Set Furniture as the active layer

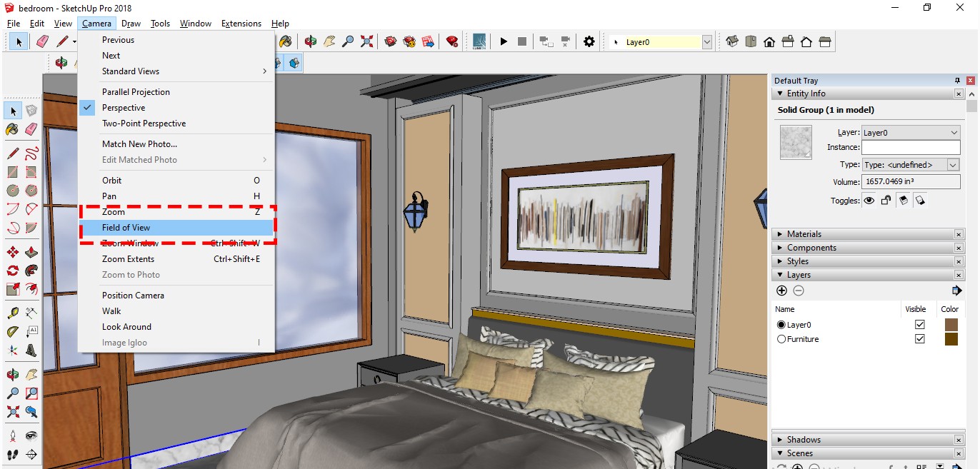pyautogui.click(x=781, y=339)
